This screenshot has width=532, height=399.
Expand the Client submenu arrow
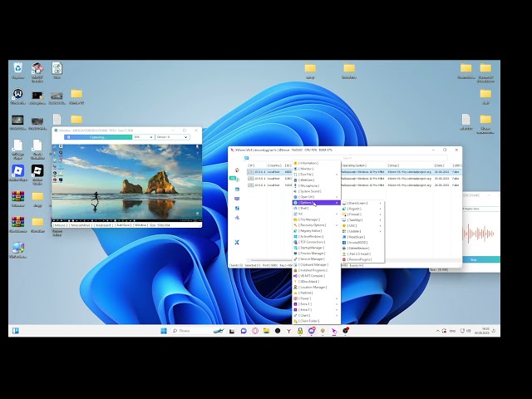(x=337, y=316)
